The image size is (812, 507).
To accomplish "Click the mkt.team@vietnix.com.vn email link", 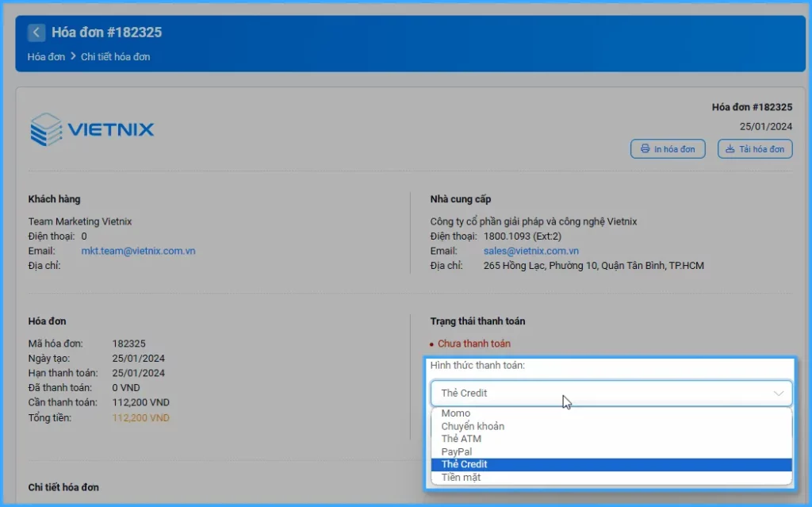I will point(138,251).
